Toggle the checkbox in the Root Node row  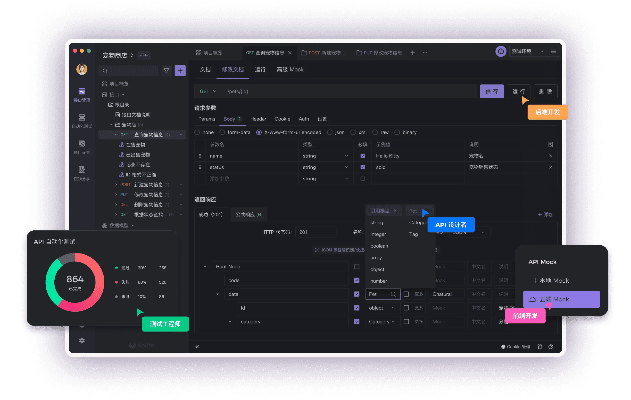(357, 266)
